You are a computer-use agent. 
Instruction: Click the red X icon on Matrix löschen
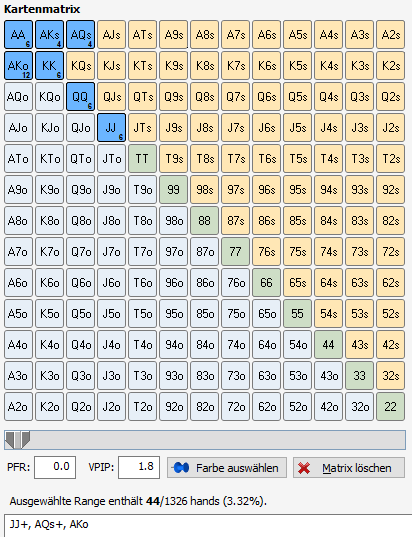pyautogui.click(x=304, y=468)
